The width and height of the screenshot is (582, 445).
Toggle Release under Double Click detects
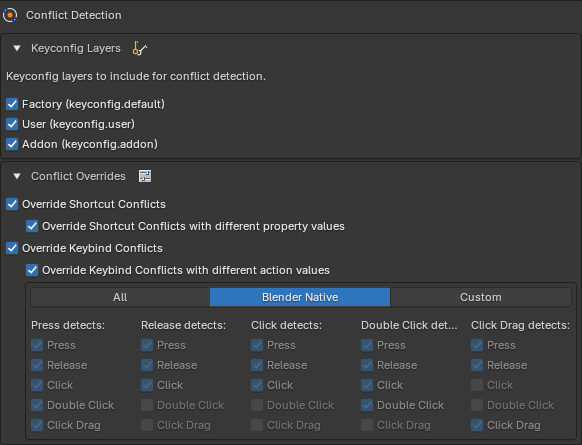(x=367, y=365)
